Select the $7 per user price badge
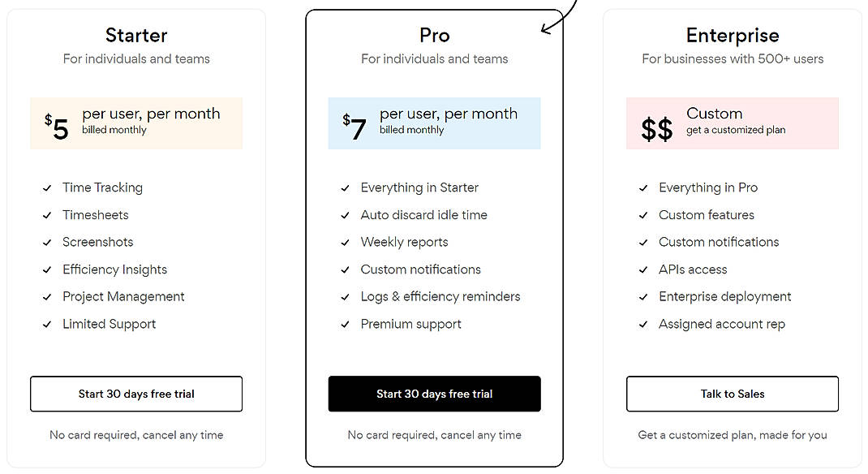 [x=434, y=123]
